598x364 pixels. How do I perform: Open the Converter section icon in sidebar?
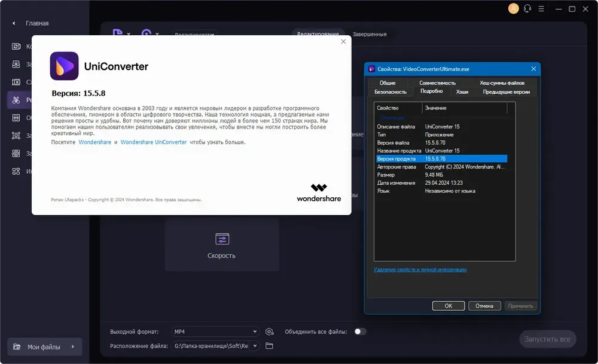click(x=16, y=46)
